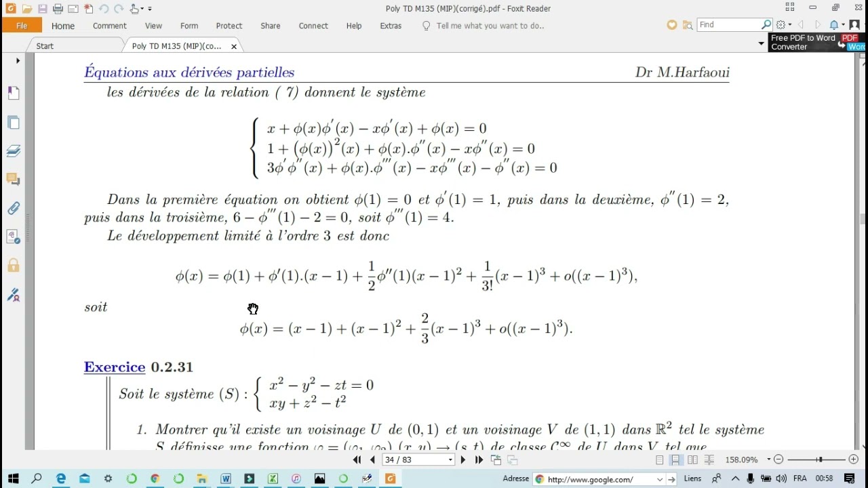
Task: Zoom out with the minus button
Action: 778,460
